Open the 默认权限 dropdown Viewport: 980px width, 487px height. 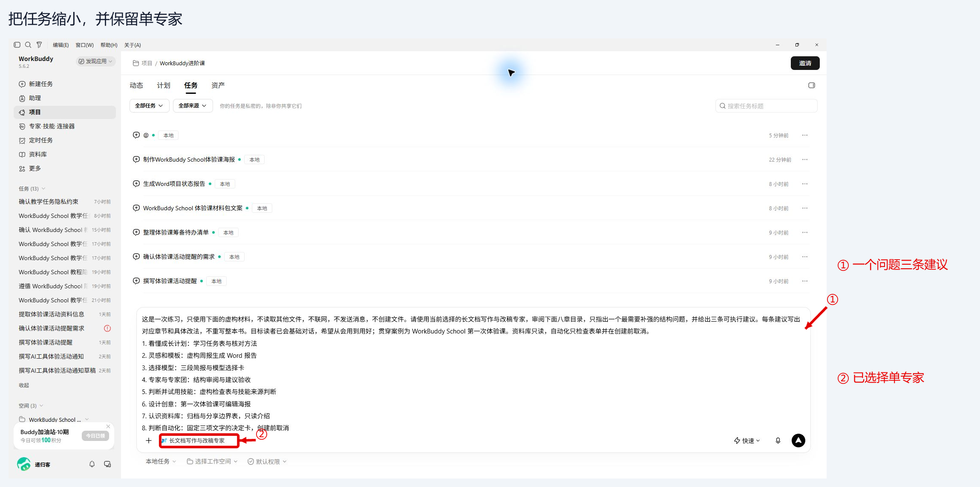click(x=267, y=461)
